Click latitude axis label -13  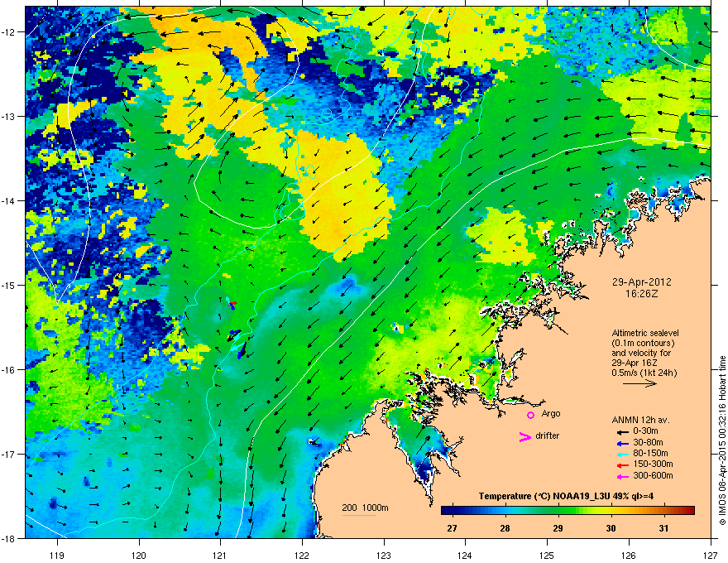(x=9, y=116)
